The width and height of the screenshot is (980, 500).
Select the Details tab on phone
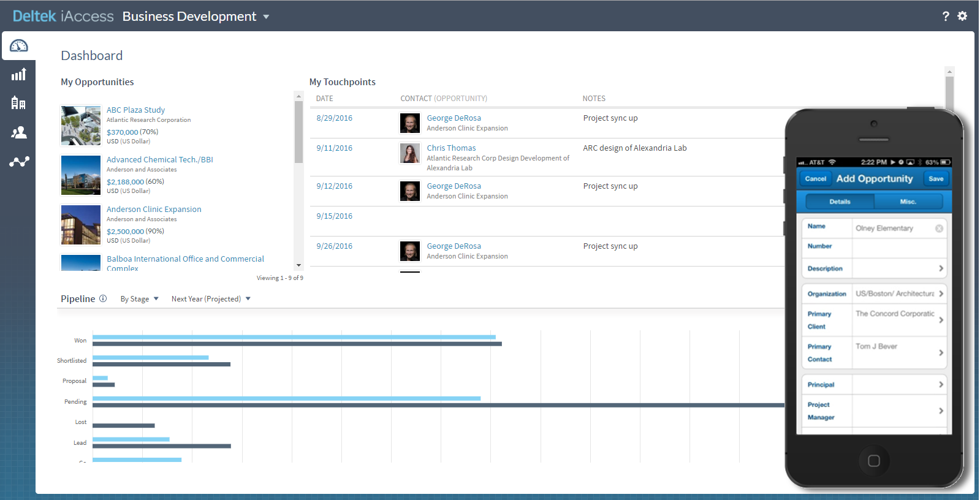(840, 202)
